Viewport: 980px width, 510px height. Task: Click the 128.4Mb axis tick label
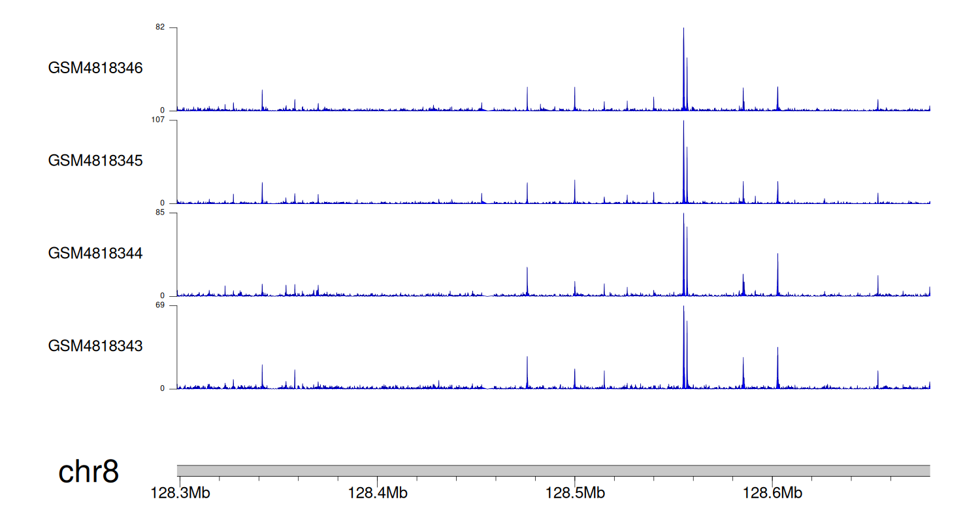[x=378, y=493]
